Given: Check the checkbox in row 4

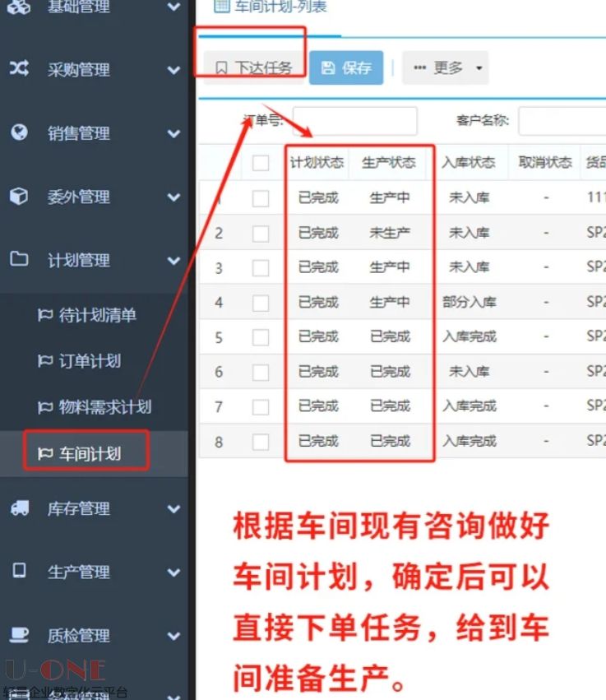Looking at the screenshot, I should [x=261, y=304].
